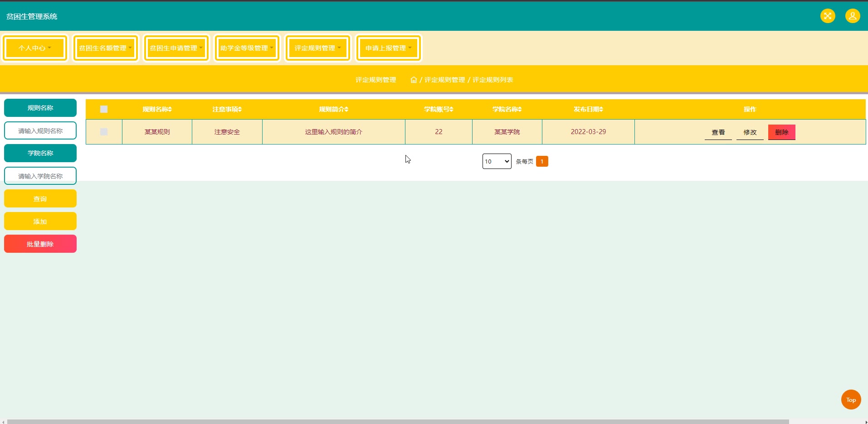Sort by 注意事项 column header
Viewport: 868px width, 424px height.
(x=227, y=109)
